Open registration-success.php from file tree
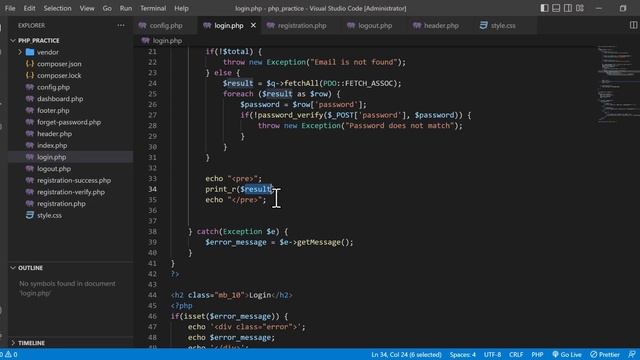The width and height of the screenshot is (640, 360). pos(74,180)
